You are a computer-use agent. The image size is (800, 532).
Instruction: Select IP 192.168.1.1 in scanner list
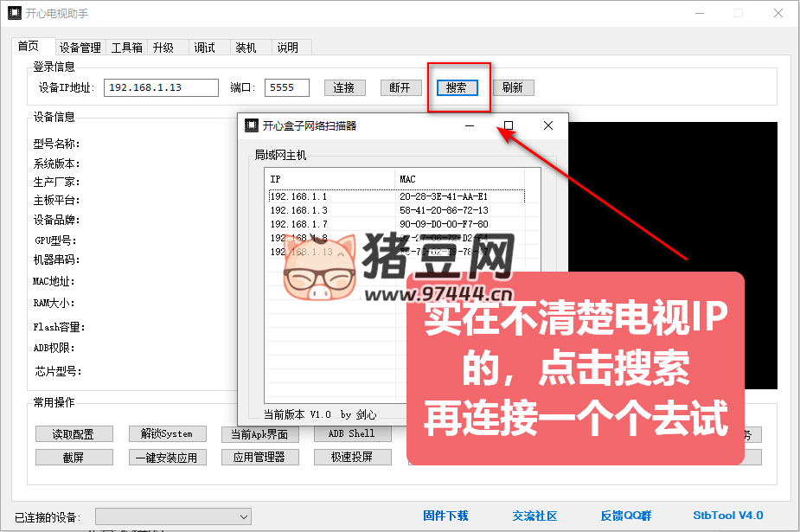[x=298, y=198]
